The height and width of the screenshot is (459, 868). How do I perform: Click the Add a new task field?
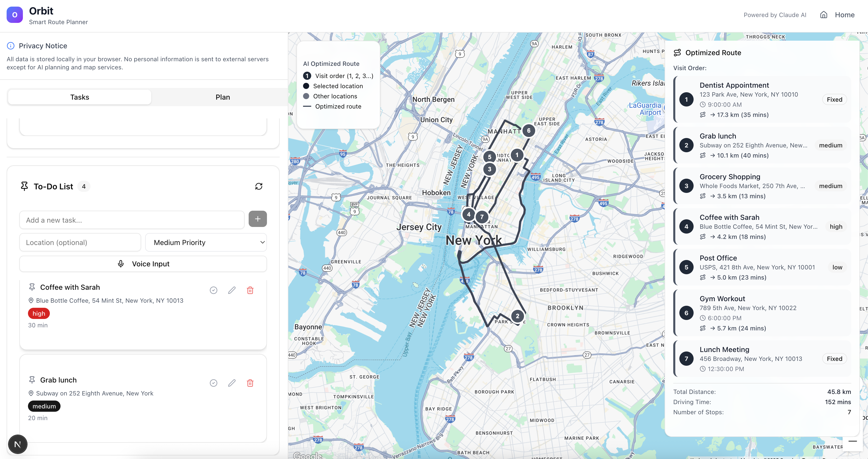click(x=132, y=220)
